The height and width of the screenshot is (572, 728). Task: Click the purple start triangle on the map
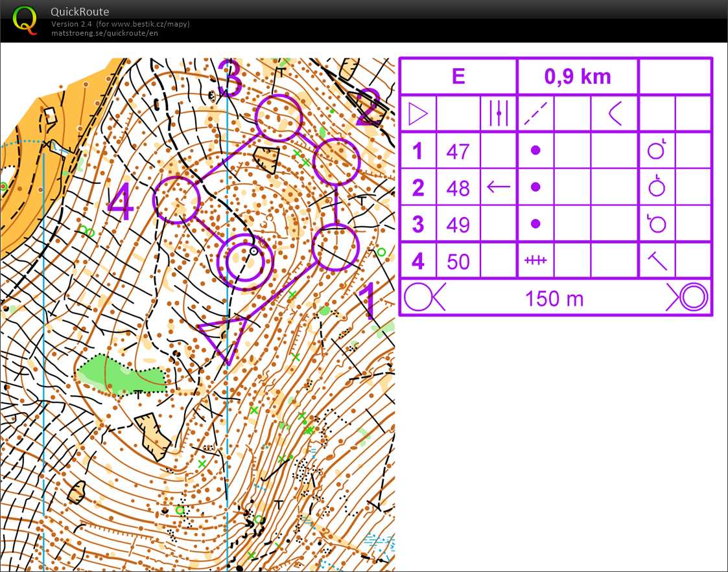(224, 337)
